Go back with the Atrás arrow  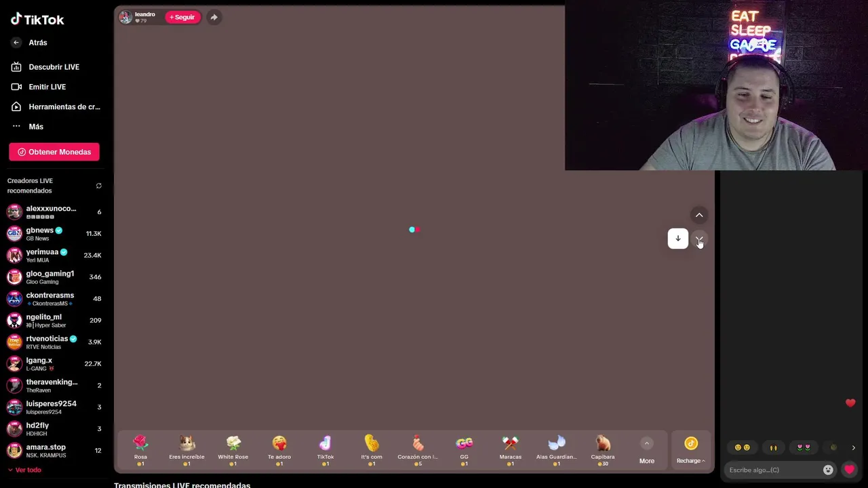pyautogui.click(x=16, y=43)
